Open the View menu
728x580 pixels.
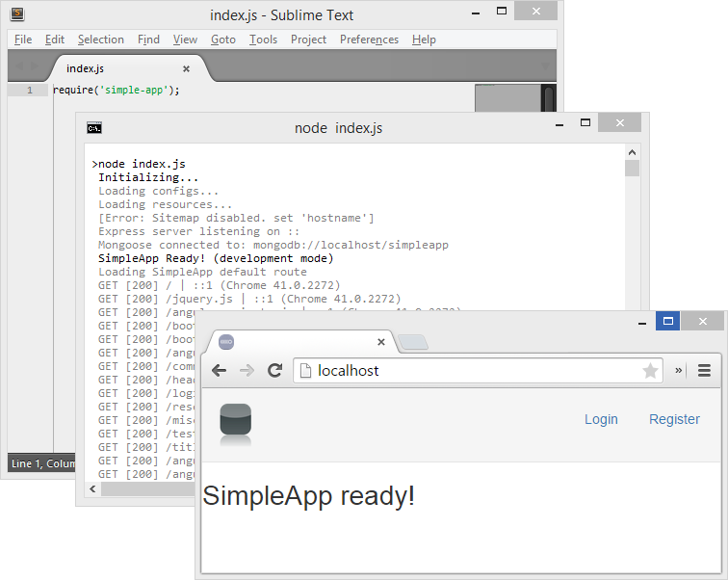pos(185,40)
